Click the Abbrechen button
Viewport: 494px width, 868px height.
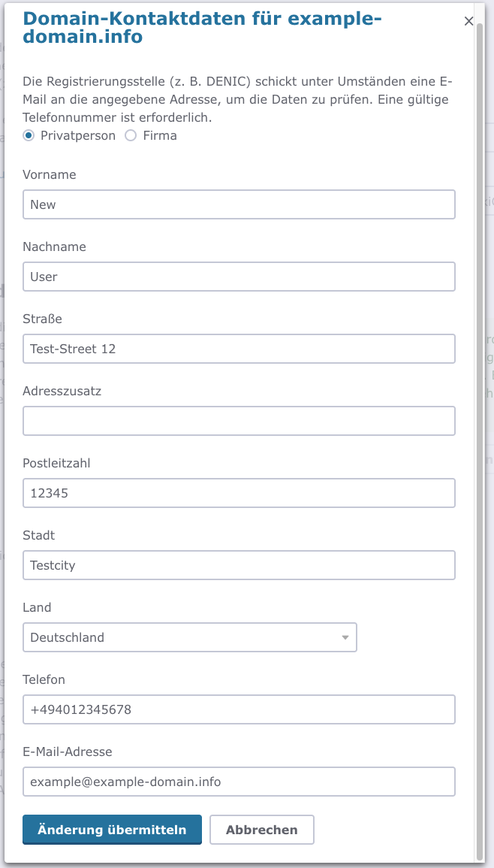click(262, 830)
